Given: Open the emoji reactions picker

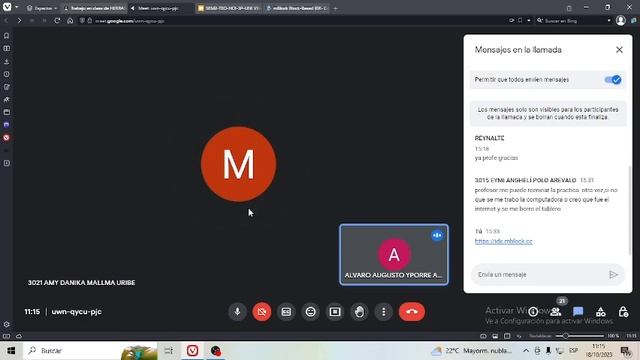Looking at the screenshot, I should 311,312.
